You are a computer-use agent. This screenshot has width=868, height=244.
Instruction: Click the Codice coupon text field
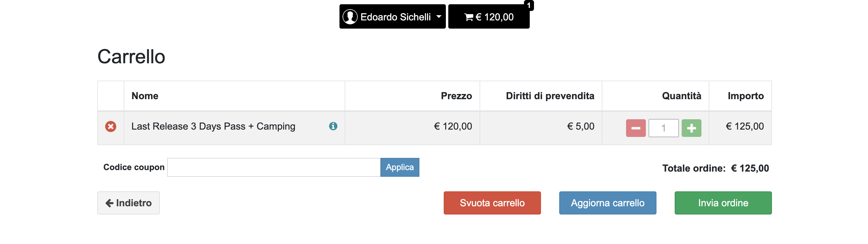point(274,167)
